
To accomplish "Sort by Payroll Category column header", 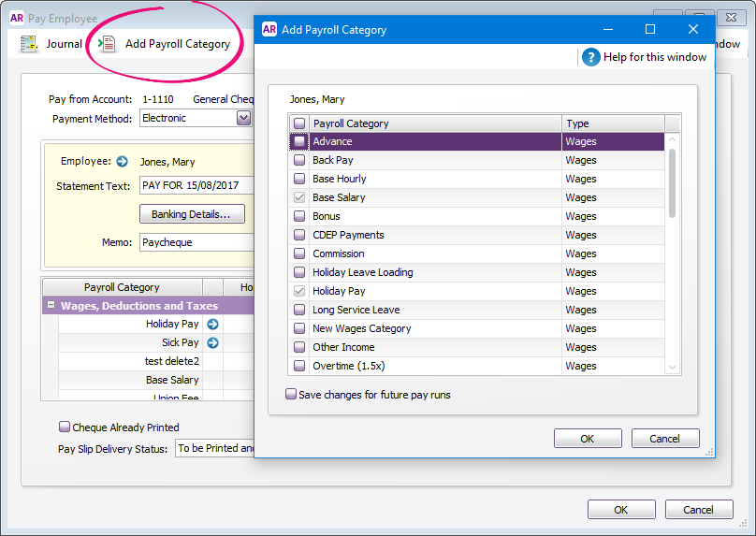I will point(435,123).
